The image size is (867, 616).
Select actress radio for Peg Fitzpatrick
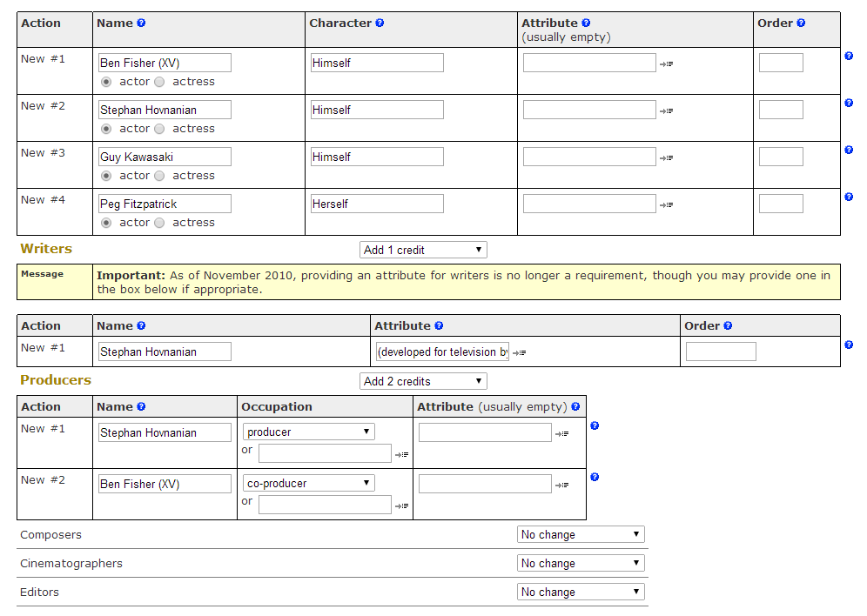click(159, 223)
